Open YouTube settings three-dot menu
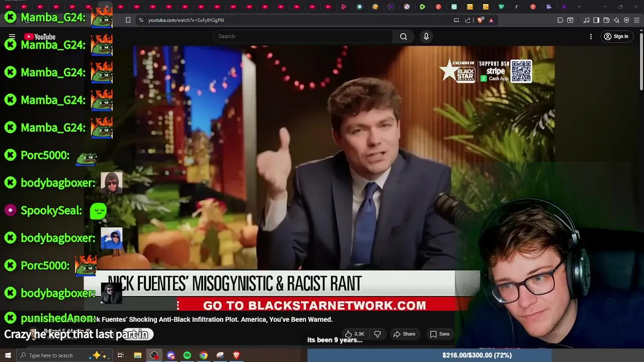Image resolution: width=644 pixels, height=362 pixels. point(591,36)
